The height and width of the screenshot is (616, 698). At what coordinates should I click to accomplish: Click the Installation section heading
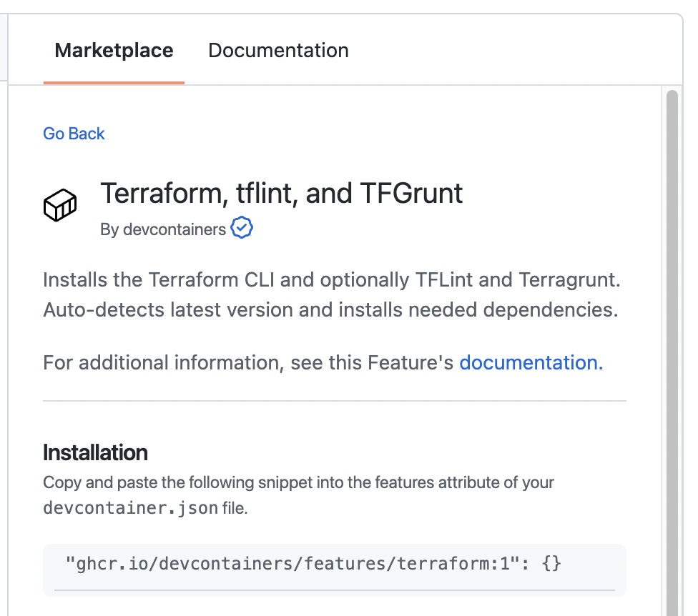[95, 452]
